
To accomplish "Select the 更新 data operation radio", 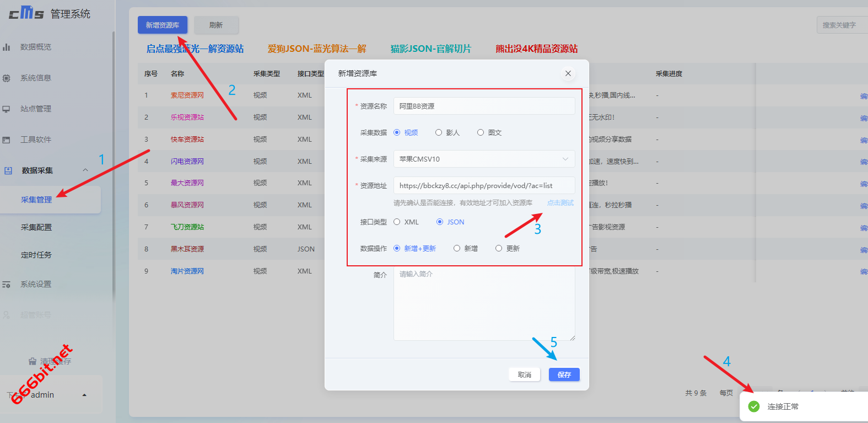I will point(499,248).
